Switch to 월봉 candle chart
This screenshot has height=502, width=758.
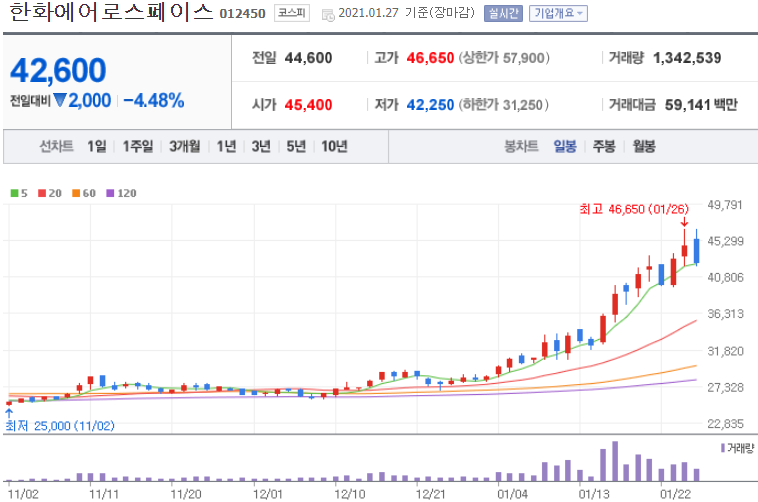[x=644, y=146]
